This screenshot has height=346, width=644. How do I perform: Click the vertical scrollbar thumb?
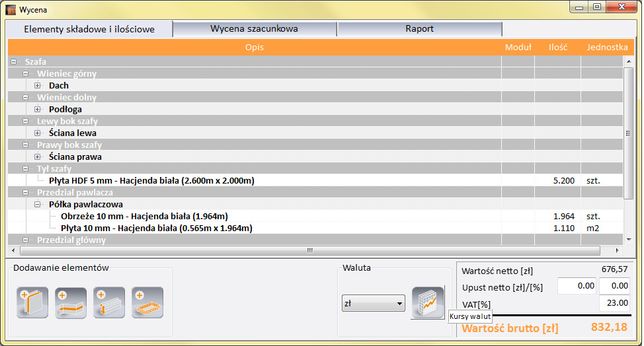pyautogui.click(x=628, y=133)
